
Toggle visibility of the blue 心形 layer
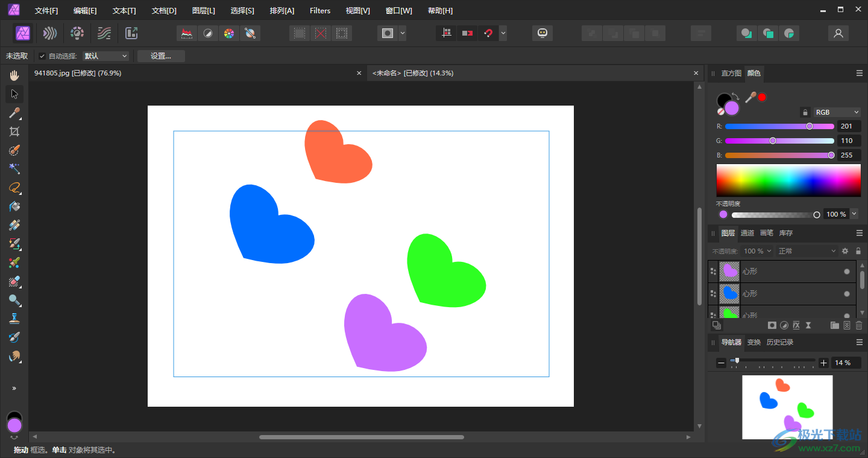coord(846,294)
